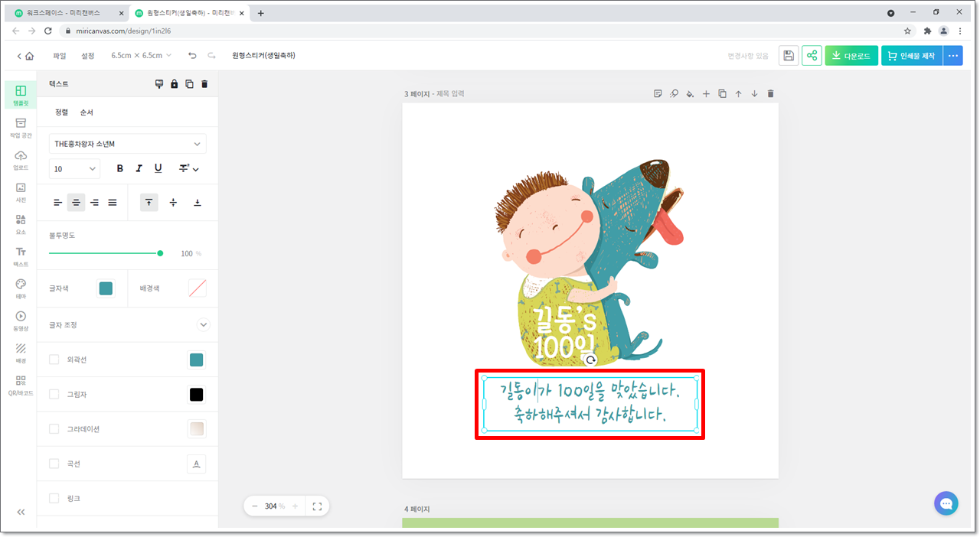This screenshot has width=980, height=537.
Task: Open the 테마 sidebar panel
Action: [21, 288]
